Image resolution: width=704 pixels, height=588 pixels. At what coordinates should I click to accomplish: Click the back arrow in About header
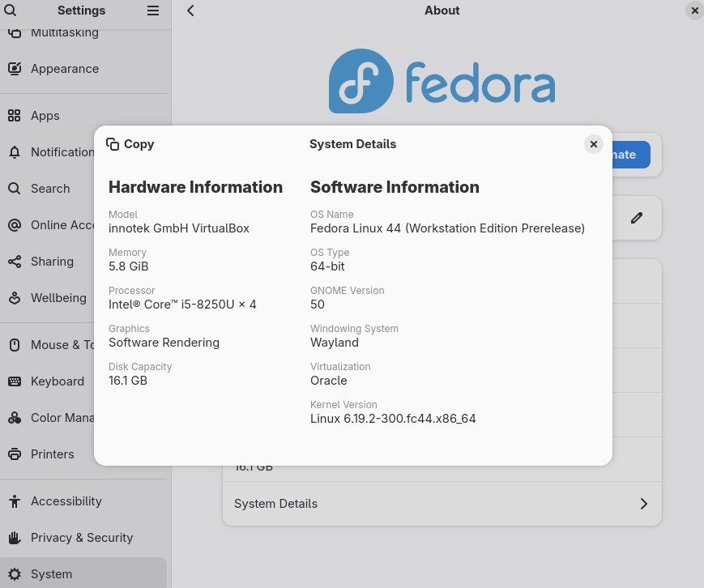190,11
